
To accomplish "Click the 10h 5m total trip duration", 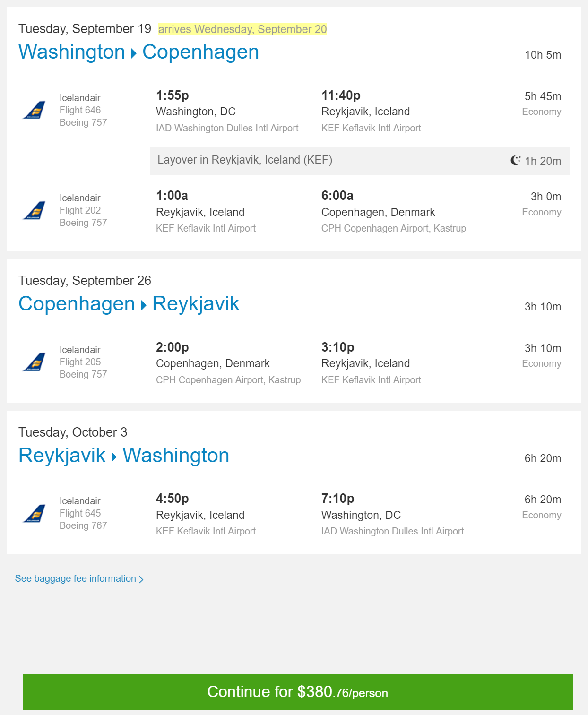I will point(543,55).
